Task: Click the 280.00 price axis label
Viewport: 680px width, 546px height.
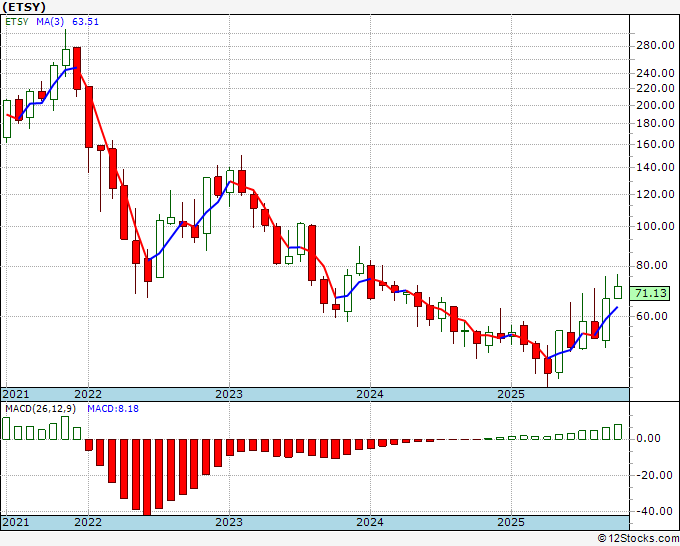Action: 655,46
